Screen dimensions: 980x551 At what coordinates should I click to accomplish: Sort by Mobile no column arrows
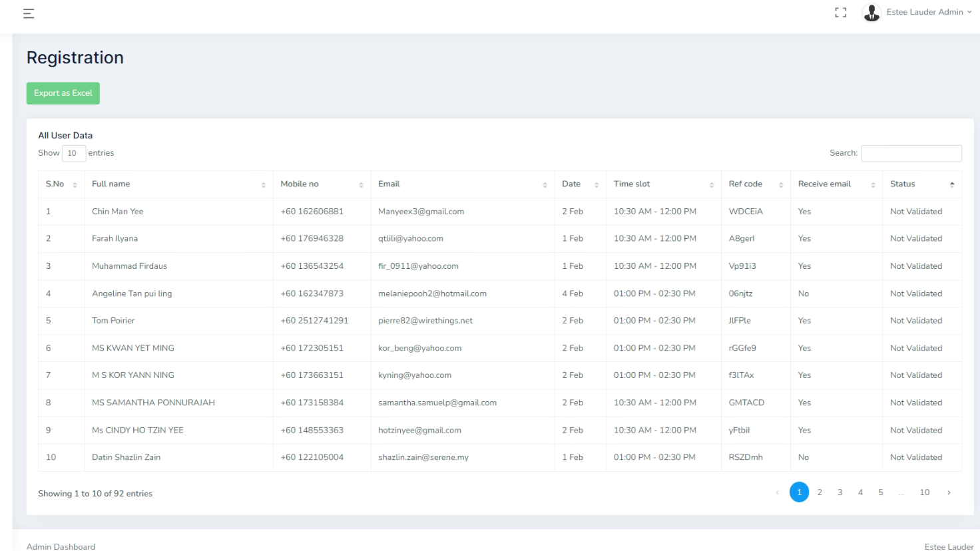tap(361, 185)
